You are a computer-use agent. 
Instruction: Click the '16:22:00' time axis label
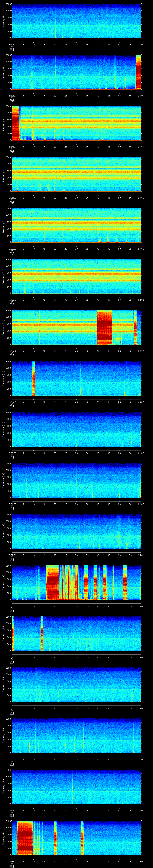pyautogui.click(x=12, y=44)
